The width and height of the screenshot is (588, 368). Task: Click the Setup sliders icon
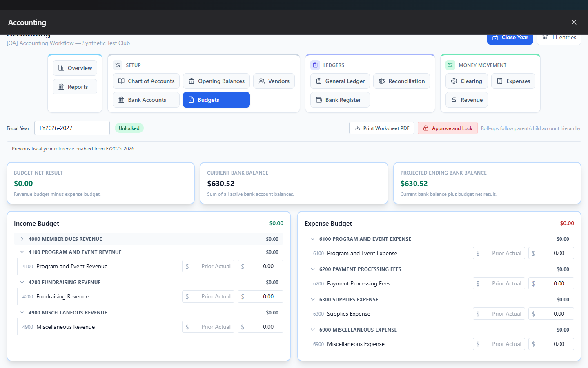click(x=118, y=65)
